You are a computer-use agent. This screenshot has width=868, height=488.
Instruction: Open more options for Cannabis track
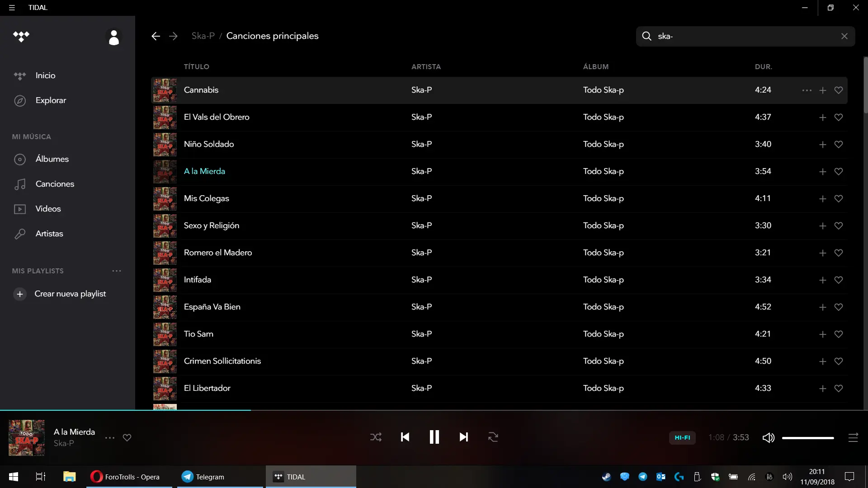(x=807, y=90)
